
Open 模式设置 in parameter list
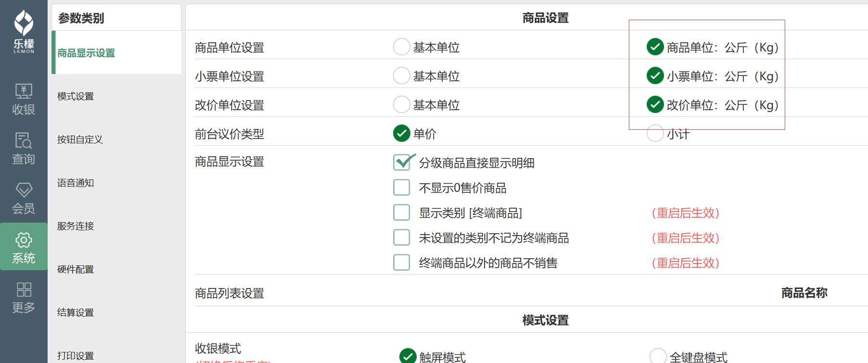76,96
